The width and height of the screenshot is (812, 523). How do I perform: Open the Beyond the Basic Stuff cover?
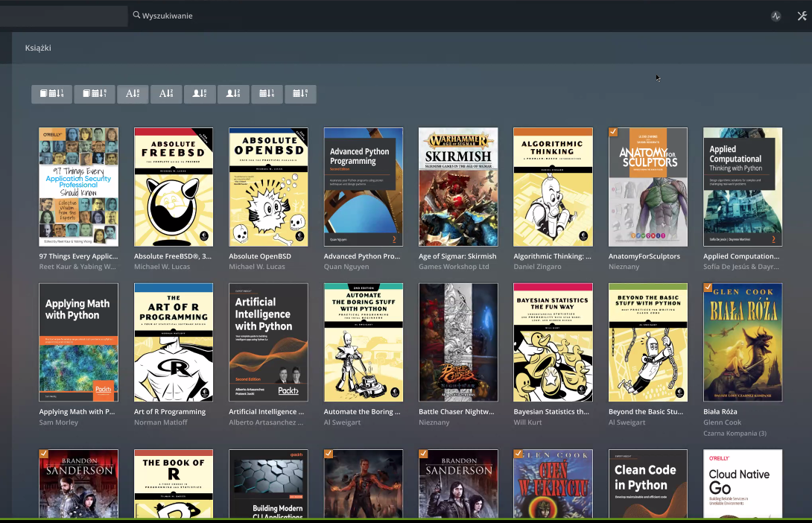[x=648, y=342]
